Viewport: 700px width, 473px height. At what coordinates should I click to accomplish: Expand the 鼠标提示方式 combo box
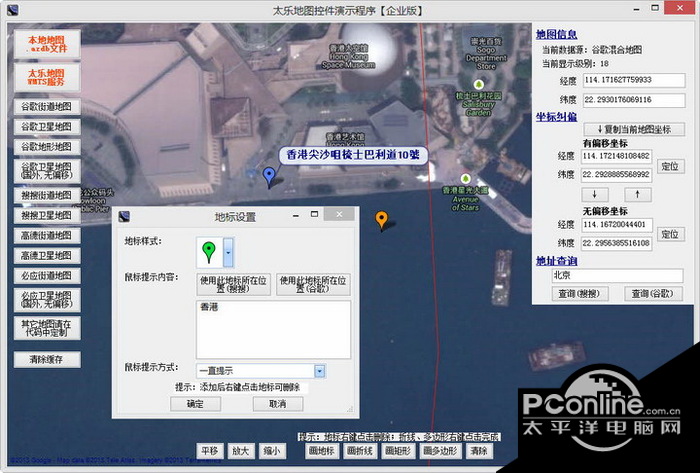click(320, 371)
